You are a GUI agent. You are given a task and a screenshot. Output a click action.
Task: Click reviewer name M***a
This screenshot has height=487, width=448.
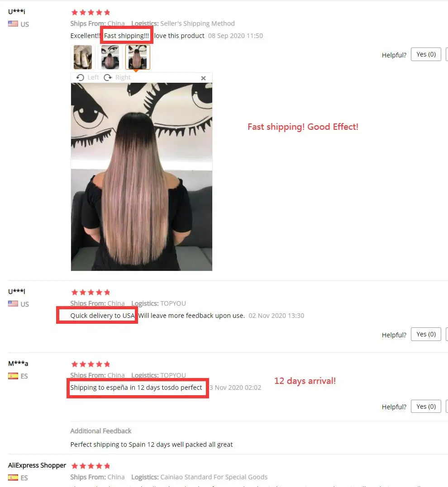[18, 364]
